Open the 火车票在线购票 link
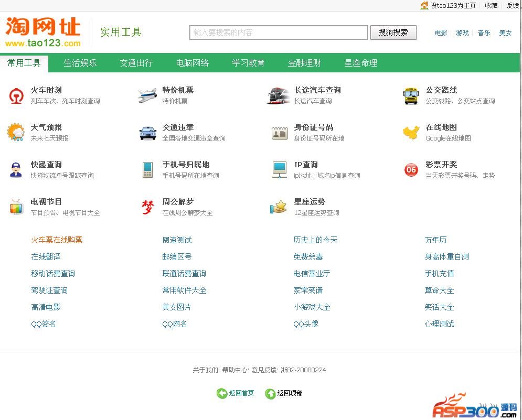 coord(57,240)
